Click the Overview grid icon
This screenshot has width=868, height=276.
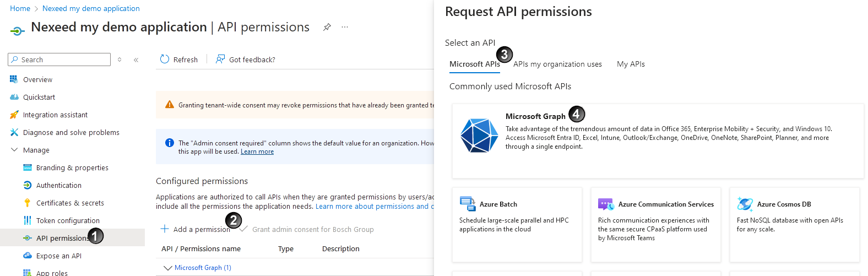14,79
